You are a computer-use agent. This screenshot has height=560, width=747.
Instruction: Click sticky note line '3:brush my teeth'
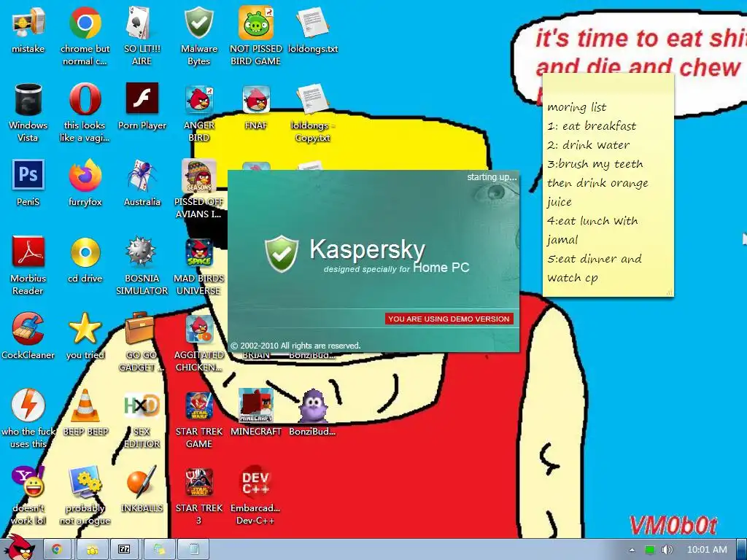pos(595,164)
